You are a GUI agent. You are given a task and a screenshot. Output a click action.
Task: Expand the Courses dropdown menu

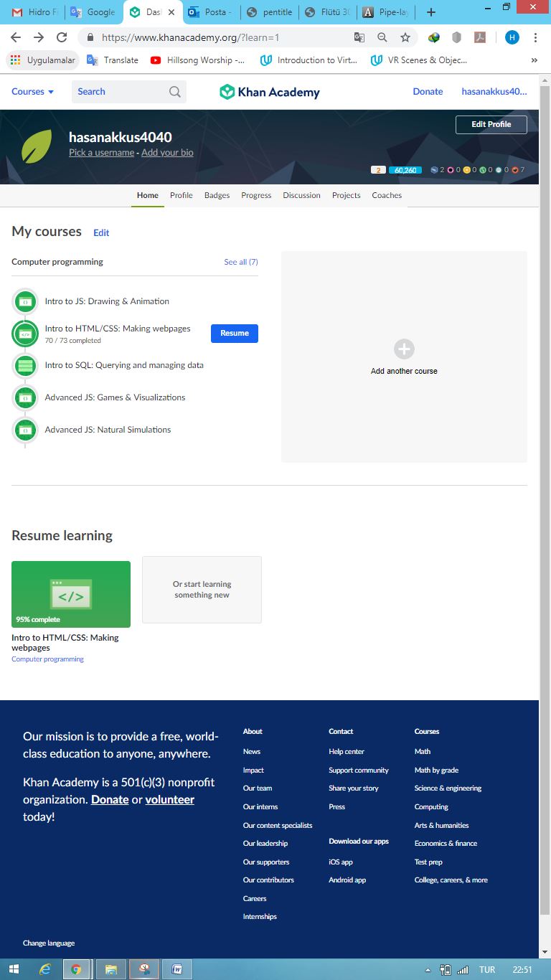[x=32, y=92]
